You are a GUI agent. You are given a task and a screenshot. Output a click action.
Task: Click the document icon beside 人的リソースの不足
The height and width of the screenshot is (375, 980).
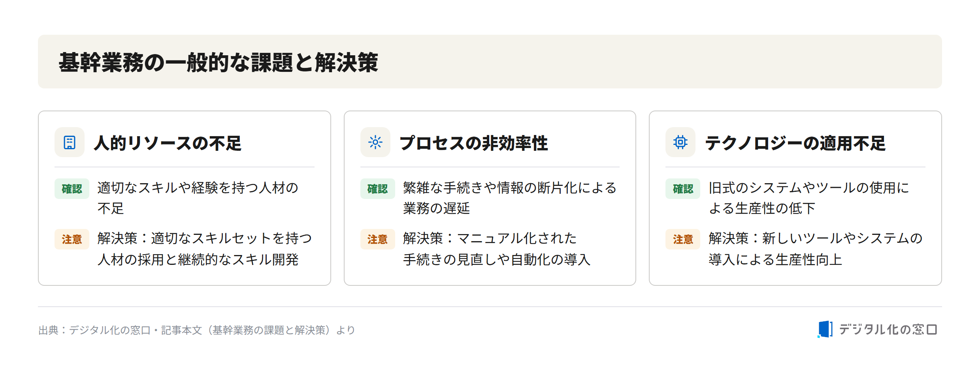(70, 142)
